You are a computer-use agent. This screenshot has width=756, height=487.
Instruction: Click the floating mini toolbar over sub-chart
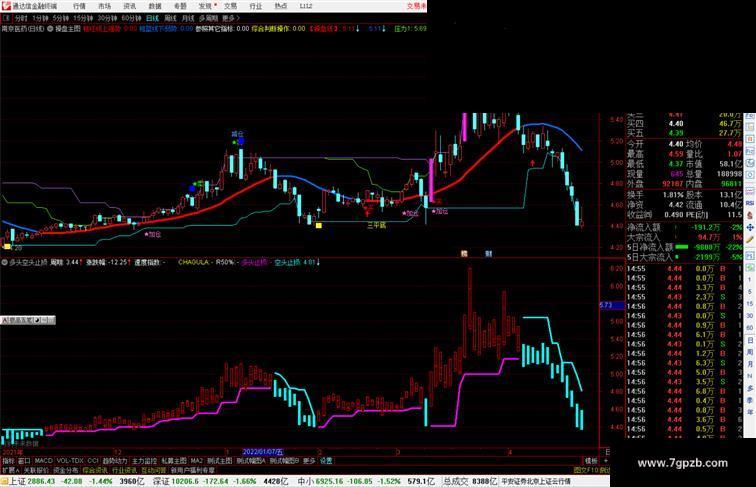point(28,320)
